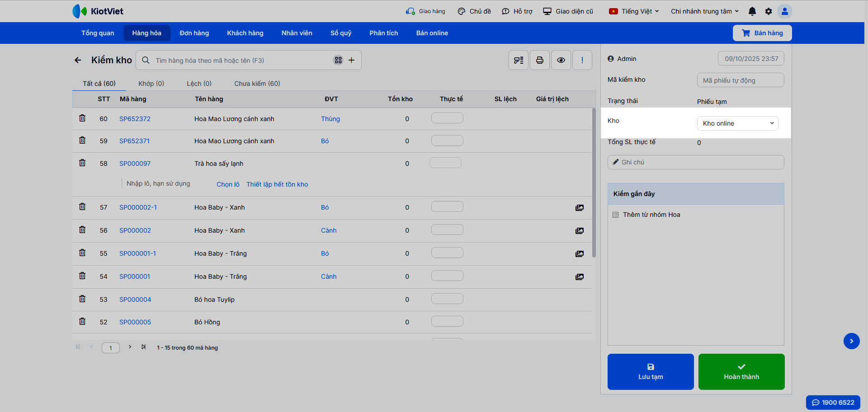Go to next page in pagination
Viewport: 868px width, 412px height.
130,347
